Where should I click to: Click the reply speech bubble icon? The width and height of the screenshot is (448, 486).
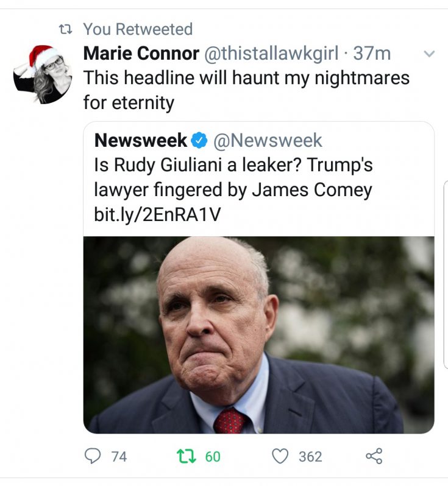click(93, 457)
